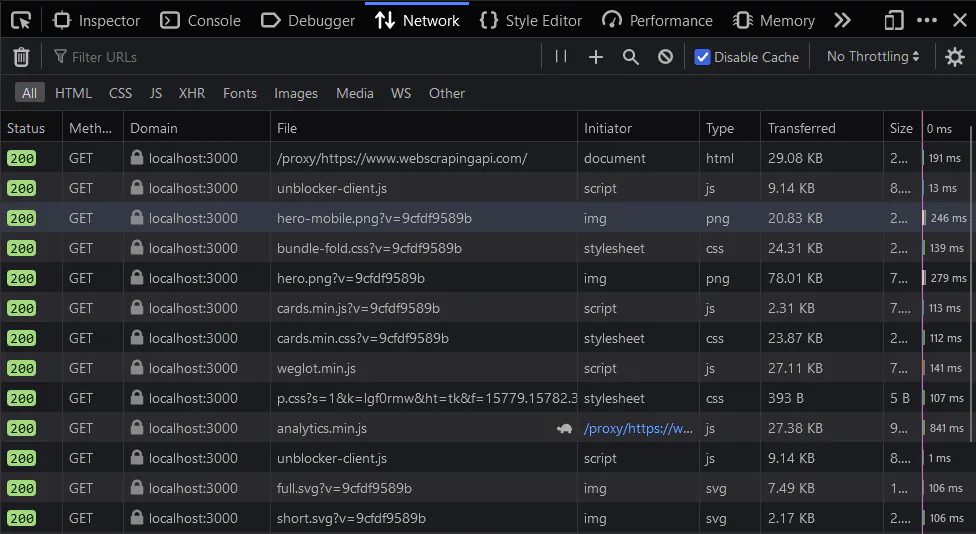The height and width of the screenshot is (534, 976).
Task: Open request blocking icon
Action: [665, 57]
